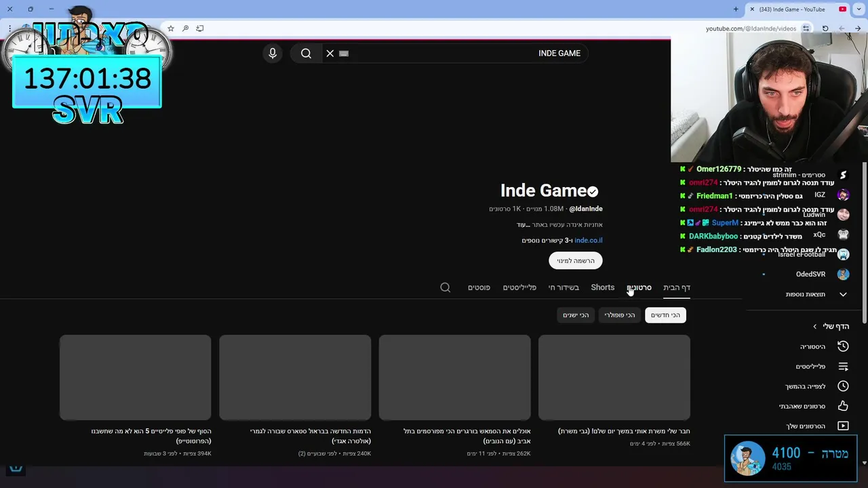Click the install/share icon beside the zoom icon
The width and height of the screenshot is (868, 488).
coord(199,28)
